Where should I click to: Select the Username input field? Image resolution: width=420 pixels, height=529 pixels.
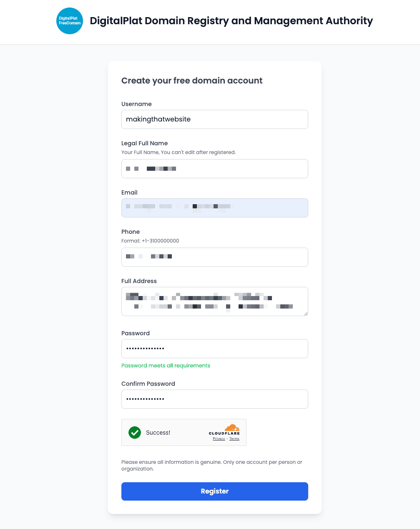click(x=214, y=119)
